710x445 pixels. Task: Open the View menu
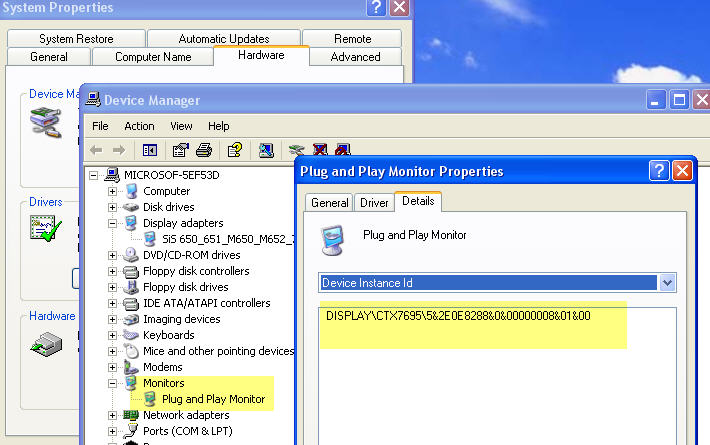click(181, 126)
